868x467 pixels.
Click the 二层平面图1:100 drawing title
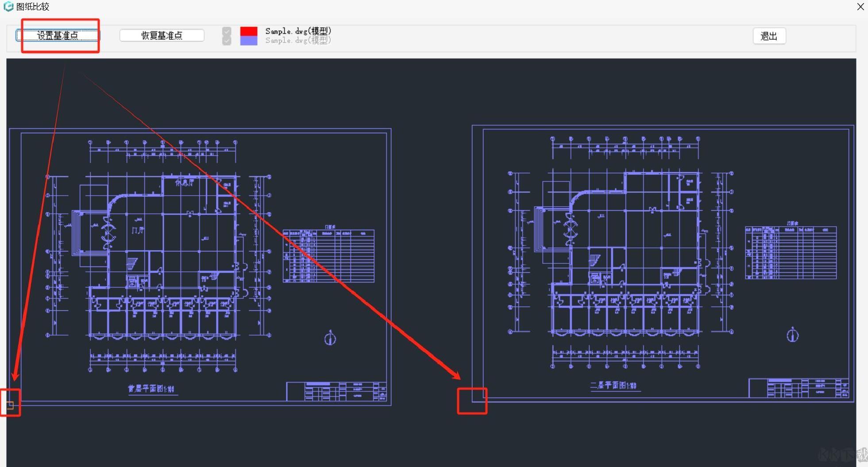[x=613, y=385]
